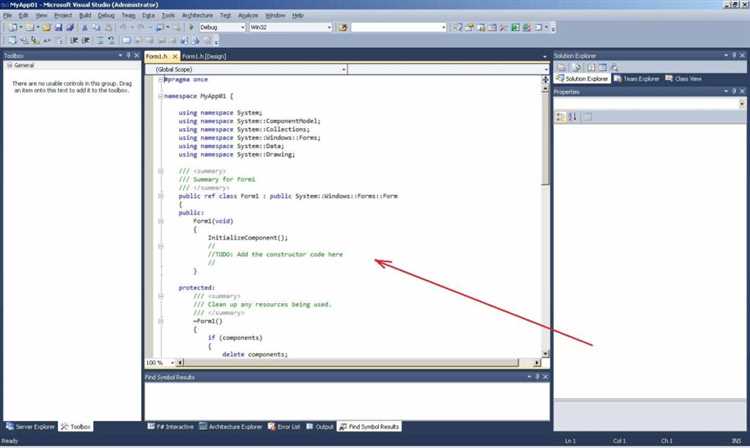Screen dimensions: 750x448
Task: Click the View Code icon in Solution Explorer
Action: [x=591, y=67]
